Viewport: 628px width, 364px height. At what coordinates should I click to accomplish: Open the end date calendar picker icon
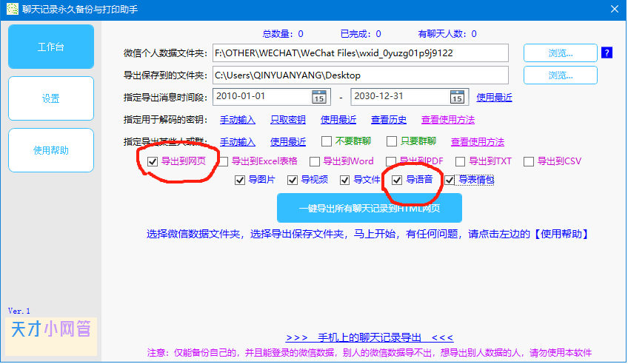point(457,97)
